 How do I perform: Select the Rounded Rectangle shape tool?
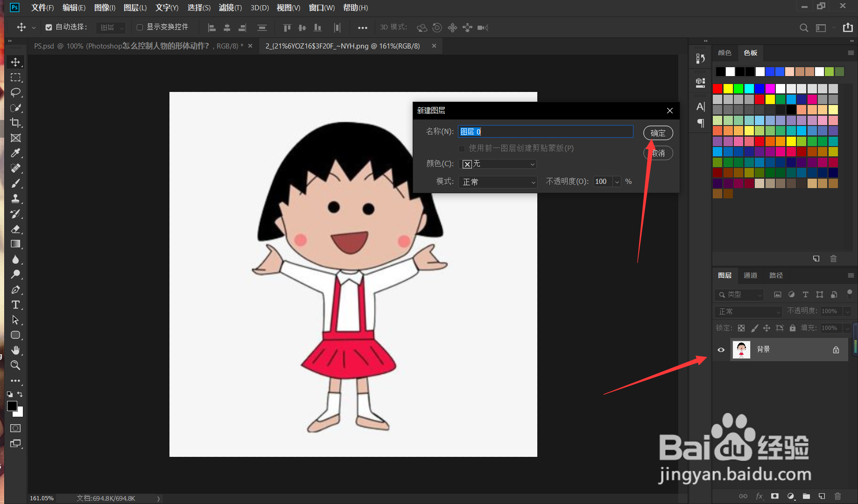point(15,335)
